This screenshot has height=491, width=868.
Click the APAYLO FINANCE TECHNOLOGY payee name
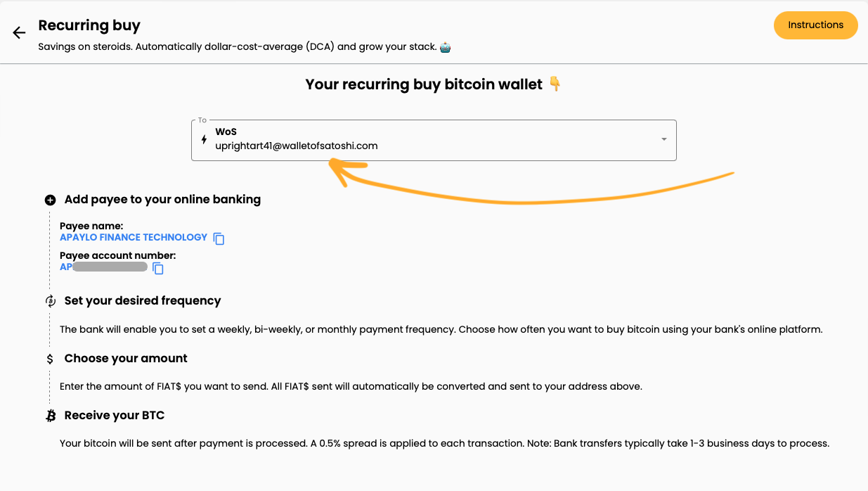pos(134,237)
